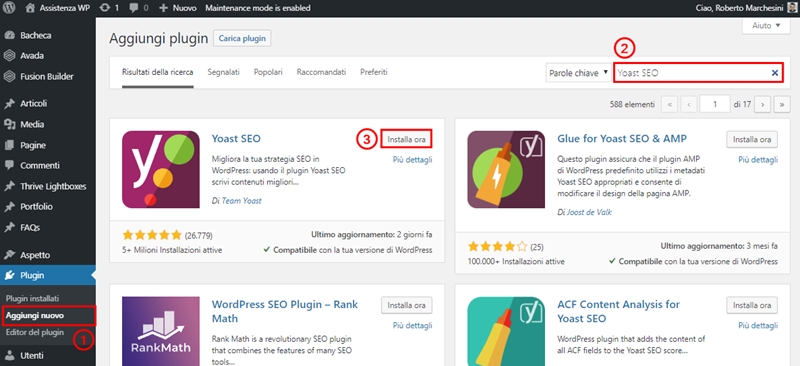Go to next results page

[762, 104]
